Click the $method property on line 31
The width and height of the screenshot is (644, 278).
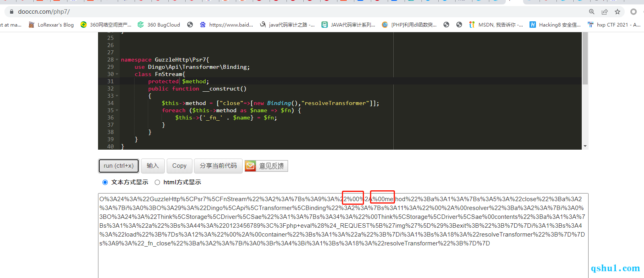[x=194, y=81]
